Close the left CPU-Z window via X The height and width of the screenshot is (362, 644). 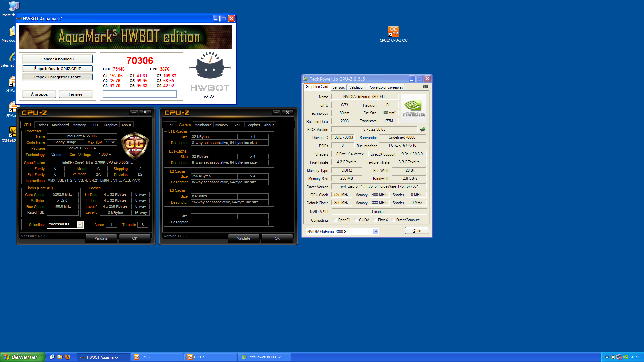[145, 112]
